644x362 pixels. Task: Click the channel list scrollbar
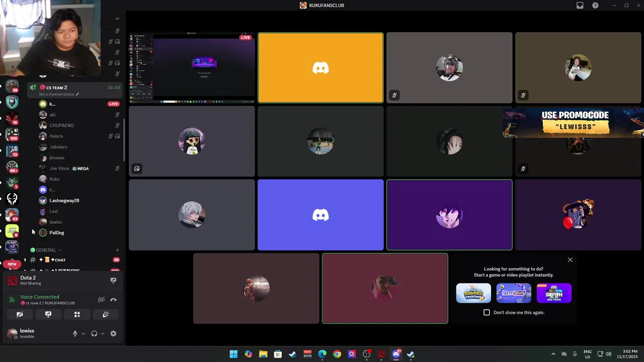[124, 139]
